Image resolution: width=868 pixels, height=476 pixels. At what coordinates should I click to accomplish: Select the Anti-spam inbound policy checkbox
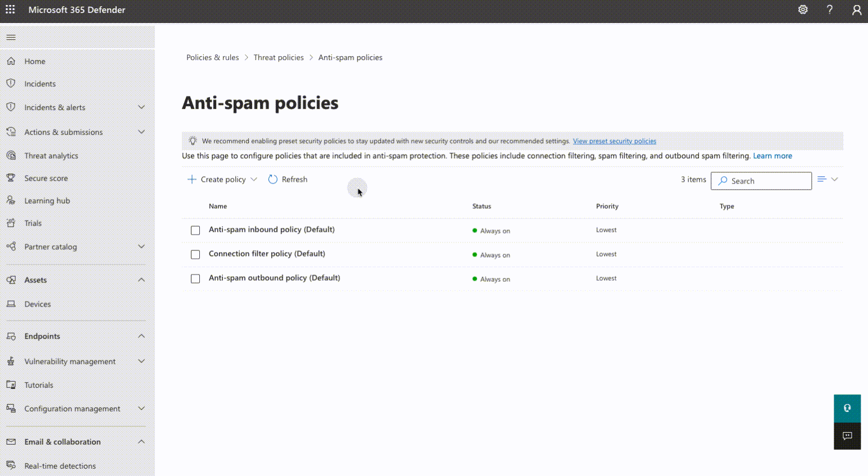(195, 230)
